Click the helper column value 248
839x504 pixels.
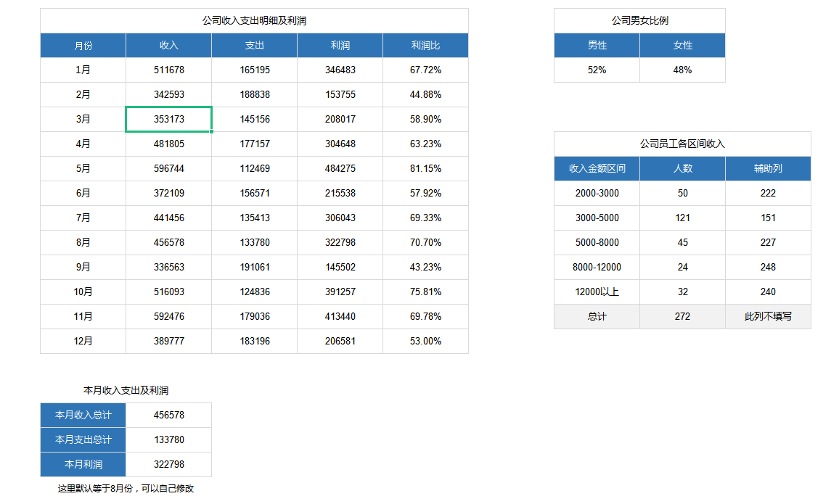click(768, 267)
